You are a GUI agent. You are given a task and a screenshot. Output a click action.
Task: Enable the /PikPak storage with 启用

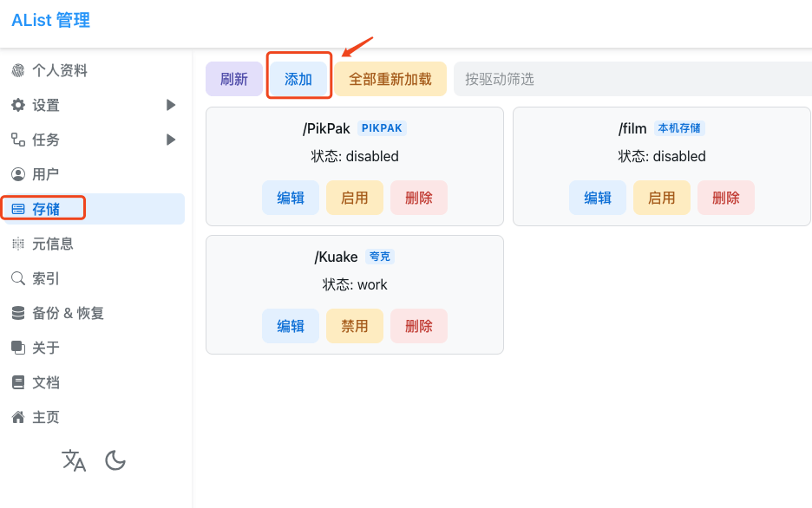(x=354, y=198)
